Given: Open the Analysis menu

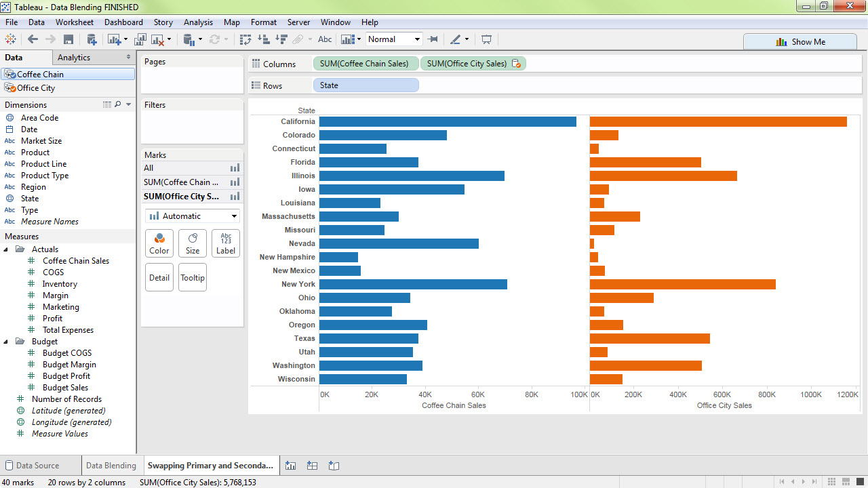Looking at the screenshot, I should pyautogui.click(x=198, y=22).
